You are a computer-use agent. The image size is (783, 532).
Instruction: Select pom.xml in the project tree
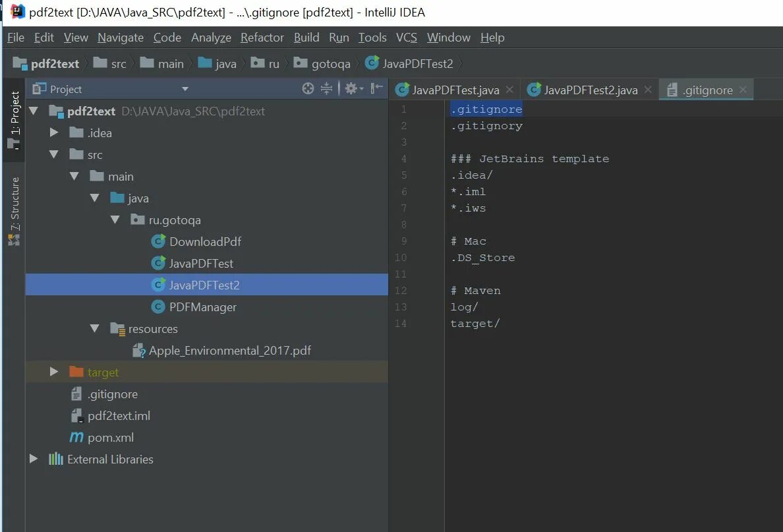[207, 437]
